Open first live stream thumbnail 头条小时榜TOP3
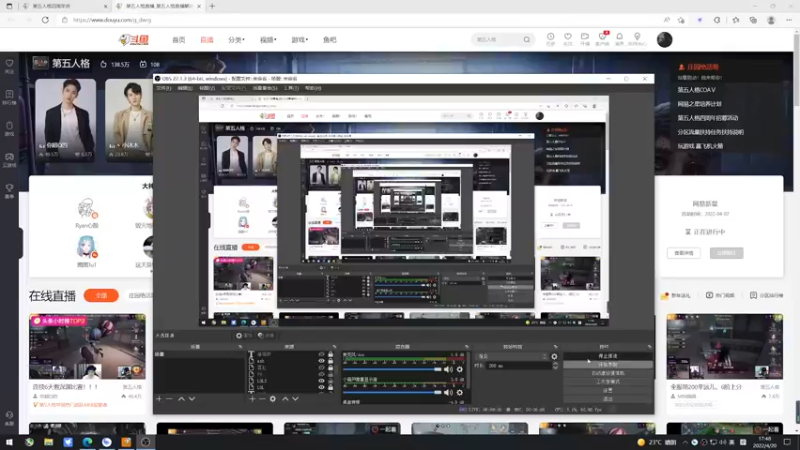This screenshot has width=800, height=450. point(87,346)
